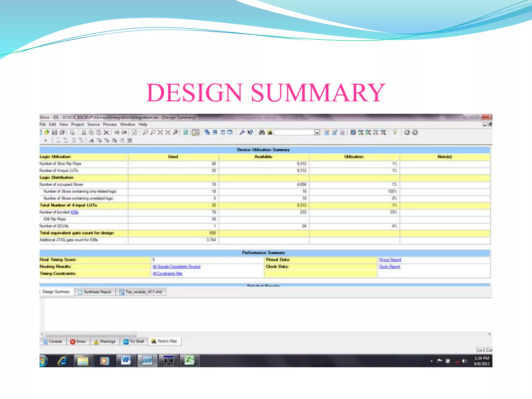The image size is (532, 399).
Task: Click the Open Project folder icon
Action: click(47, 132)
